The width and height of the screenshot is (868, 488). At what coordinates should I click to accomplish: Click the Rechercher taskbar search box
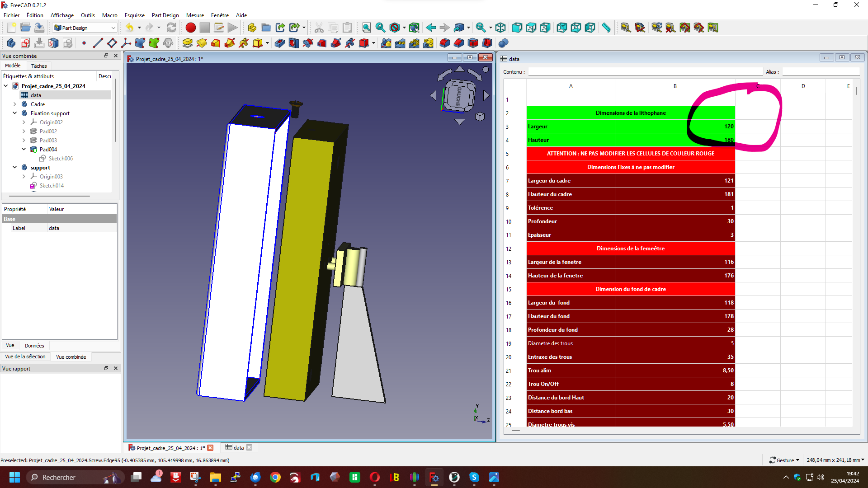pyautogui.click(x=75, y=477)
